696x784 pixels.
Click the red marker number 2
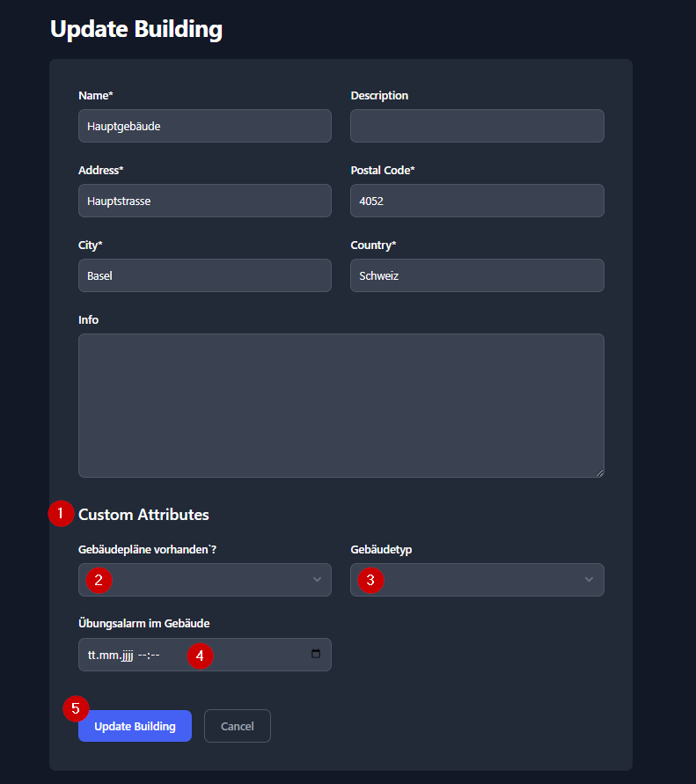99,580
